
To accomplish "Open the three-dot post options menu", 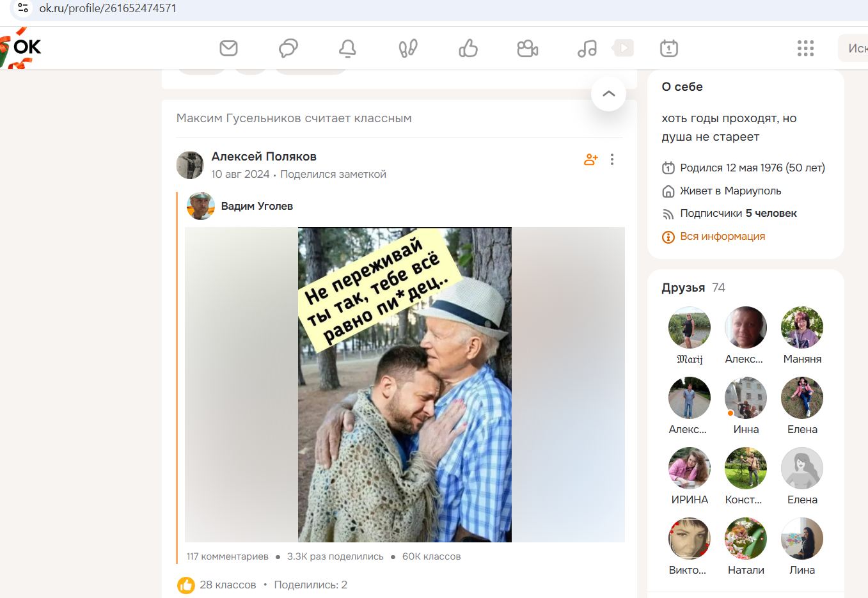I will pyautogui.click(x=612, y=159).
